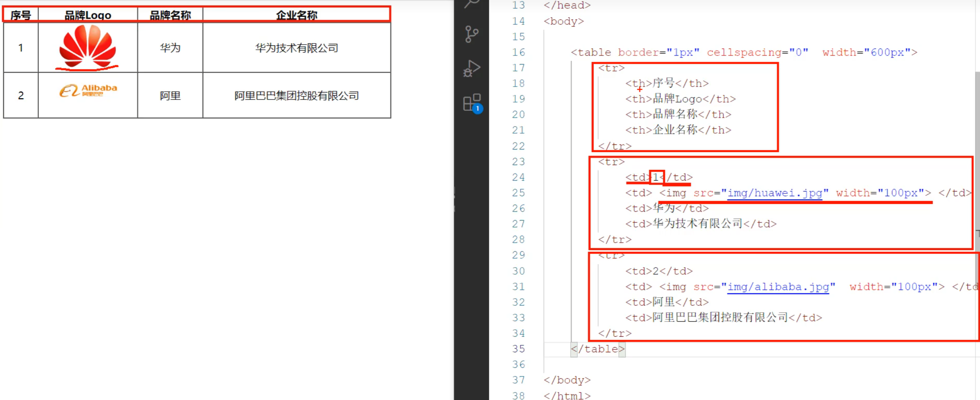Select the 品牌名称 table header cell
The height and width of the screenshot is (400, 980).
[x=170, y=15]
